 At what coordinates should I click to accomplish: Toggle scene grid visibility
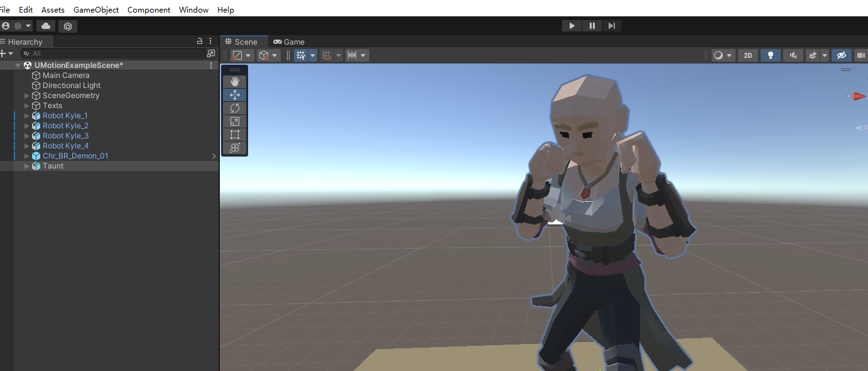[301, 55]
